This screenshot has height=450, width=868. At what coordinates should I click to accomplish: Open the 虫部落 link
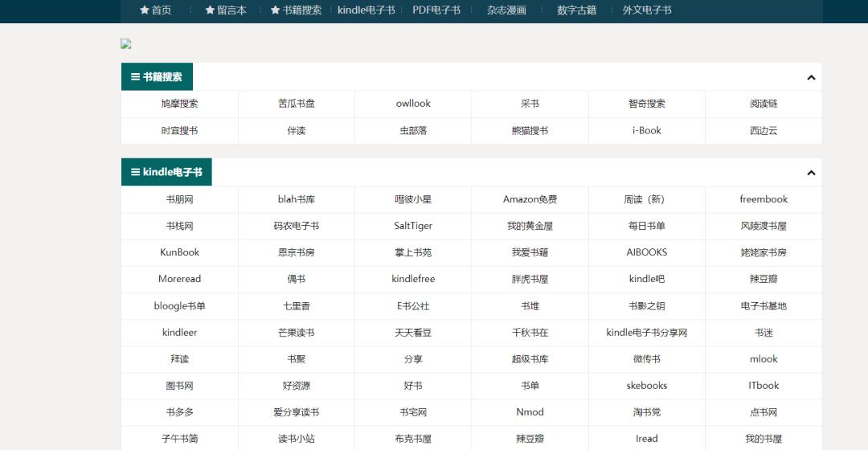click(x=413, y=131)
